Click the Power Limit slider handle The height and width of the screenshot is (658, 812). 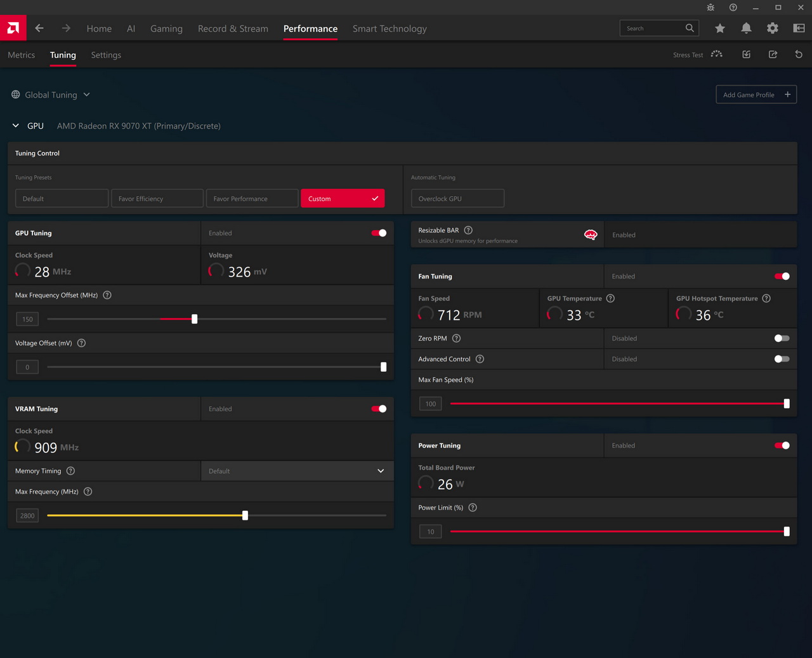(787, 532)
